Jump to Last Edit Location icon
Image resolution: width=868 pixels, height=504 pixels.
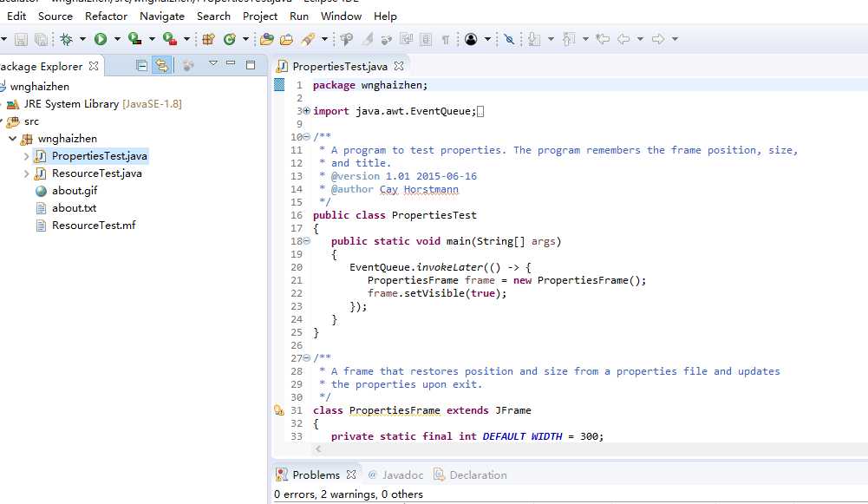click(x=603, y=39)
